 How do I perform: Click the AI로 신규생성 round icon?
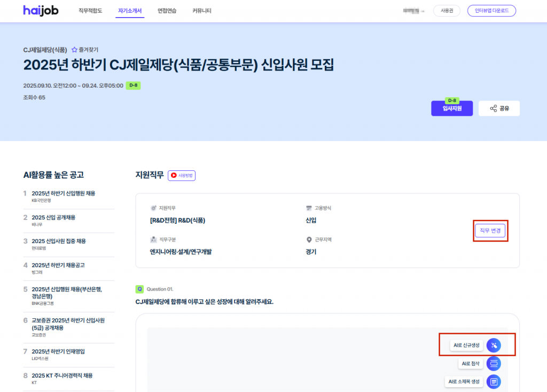pyautogui.click(x=494, y=345)
